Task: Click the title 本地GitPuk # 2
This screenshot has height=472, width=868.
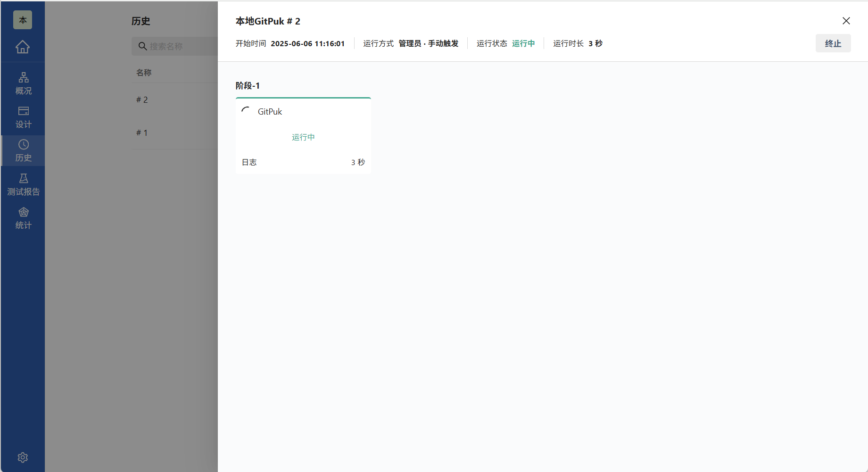Action: [268, 21]
